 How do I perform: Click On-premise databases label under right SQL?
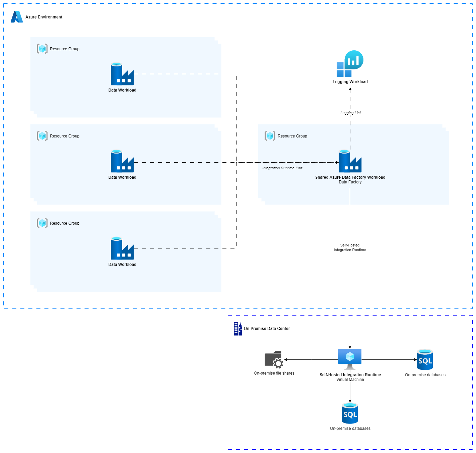[x=425, y=375]
